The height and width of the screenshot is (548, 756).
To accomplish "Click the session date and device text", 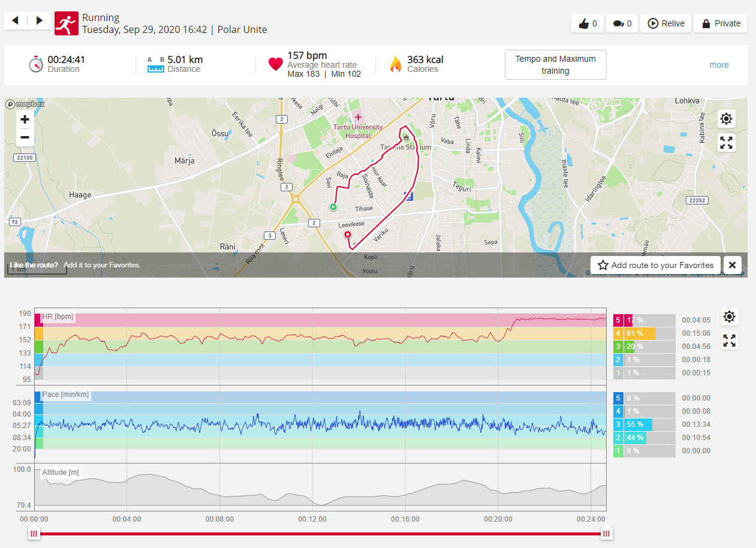I will (174, 29).
